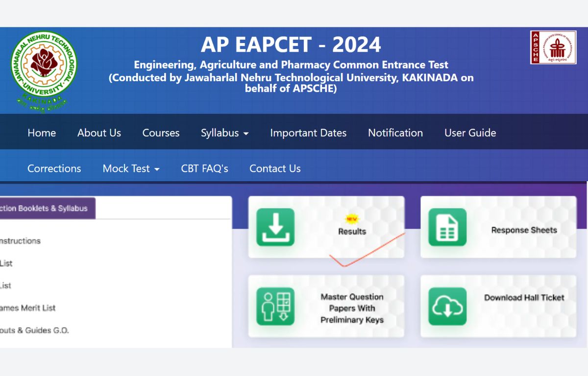The height and width of the screenshot is (376, 588).
Task: Open the Instructions list entry
Action: (x=20, y=241)
